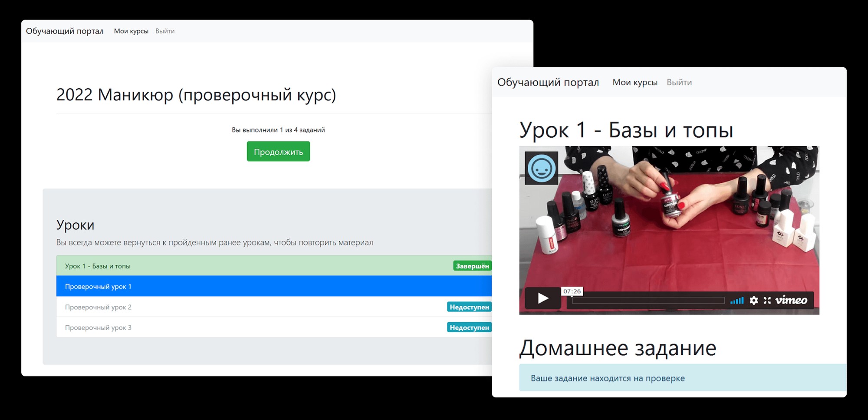Image resolution: width=868 pixels, height=420 pixels.
Task: Click Недоступен badge for Проверочный урок 3
Action: point(469,327)
